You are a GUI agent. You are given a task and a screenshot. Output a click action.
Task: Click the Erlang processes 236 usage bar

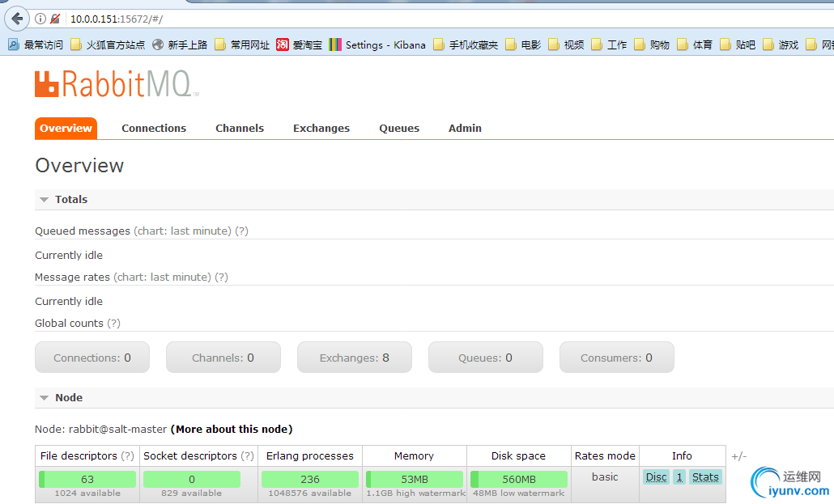[310, 479]
